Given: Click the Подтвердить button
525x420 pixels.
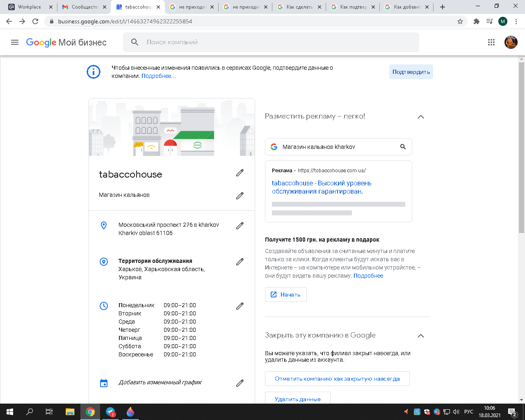Looking at the screenshot, I should click(x=411, y=72).
